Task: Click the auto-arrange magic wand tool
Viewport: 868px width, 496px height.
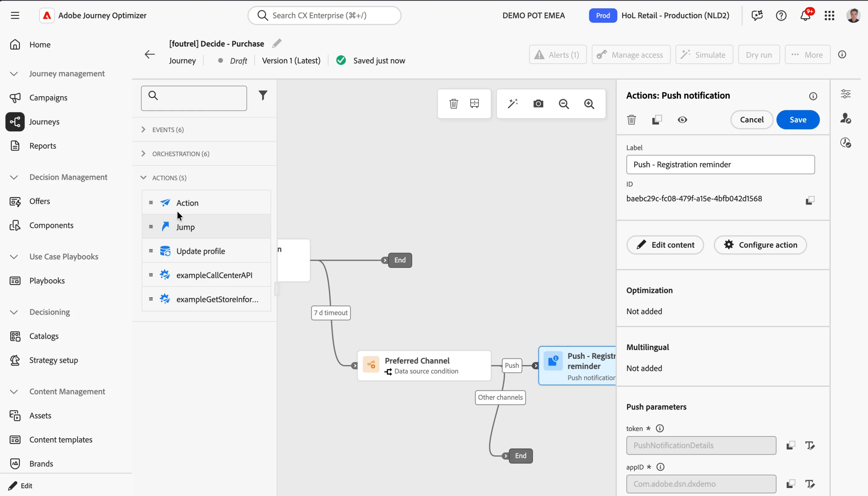Action: 513,104
